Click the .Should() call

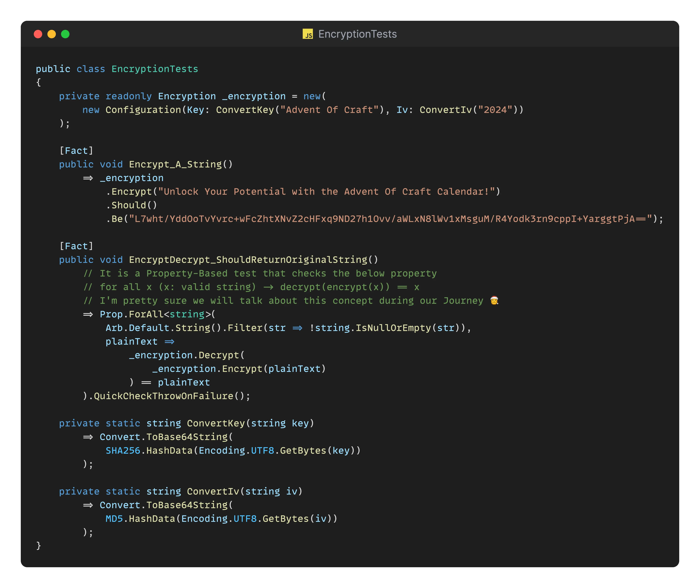coord(132,205)
